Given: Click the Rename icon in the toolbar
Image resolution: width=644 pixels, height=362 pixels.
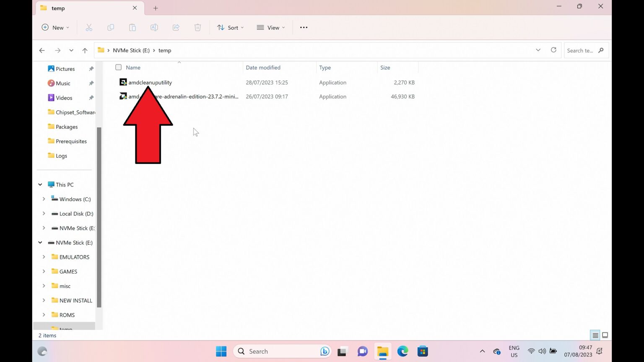Looking at the screenshot, I should tap(154, 27).
